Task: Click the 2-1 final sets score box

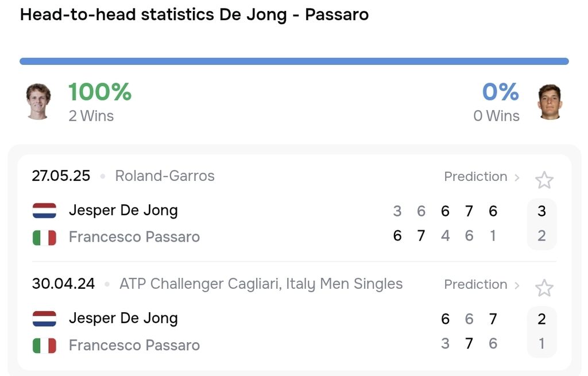Action: [541, 332]
